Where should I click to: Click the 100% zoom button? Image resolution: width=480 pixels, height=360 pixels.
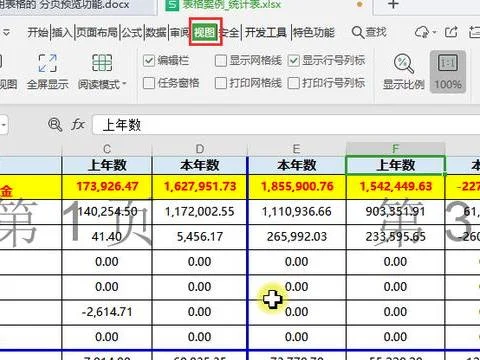point(448,71)
